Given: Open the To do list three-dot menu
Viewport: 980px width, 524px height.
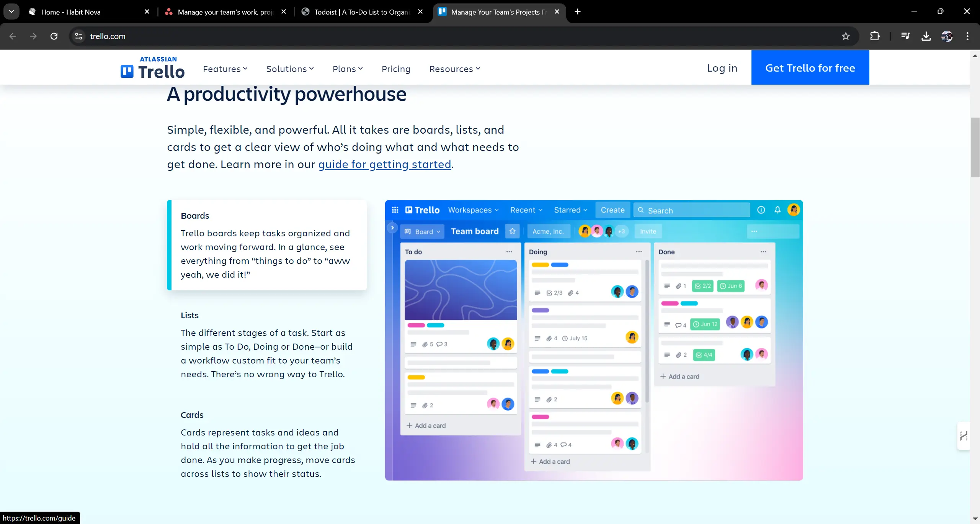Looking at the screenshot, I should [x=509, y=252].
